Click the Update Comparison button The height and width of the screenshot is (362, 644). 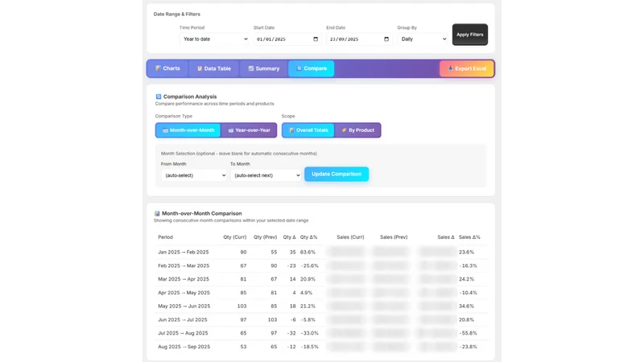pos(336,174)
